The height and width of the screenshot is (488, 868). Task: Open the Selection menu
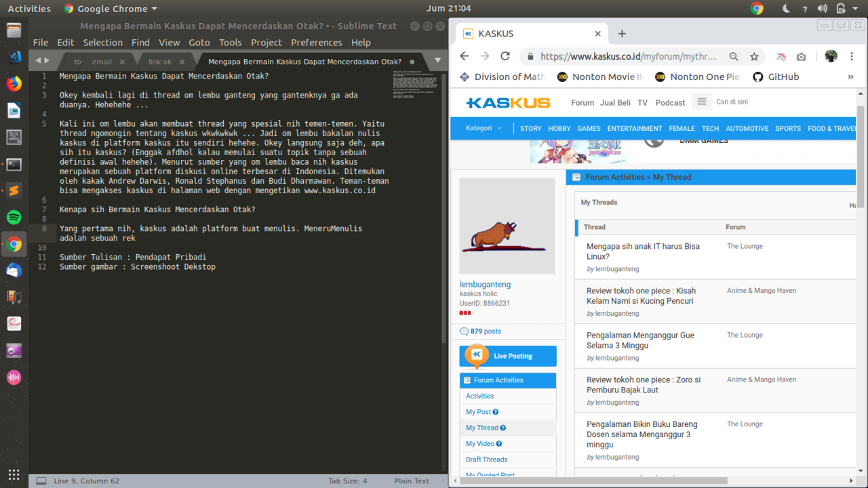click(x=103, y=42)
